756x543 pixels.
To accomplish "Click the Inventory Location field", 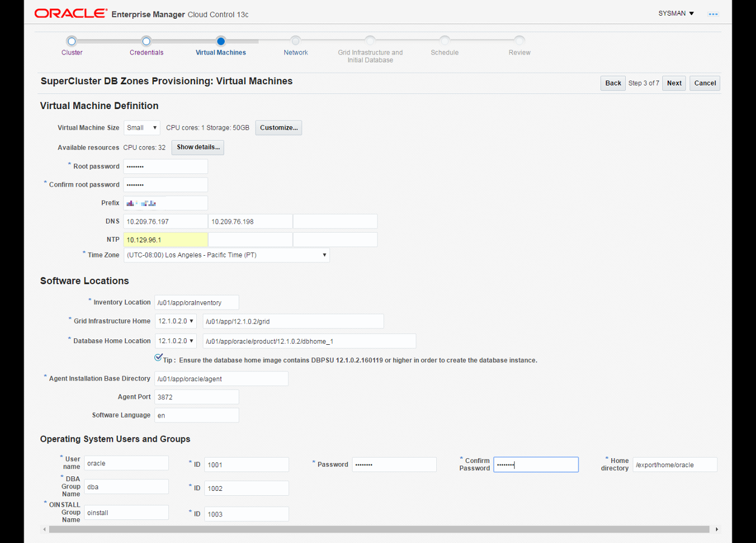I will click(x=197, y=302).
